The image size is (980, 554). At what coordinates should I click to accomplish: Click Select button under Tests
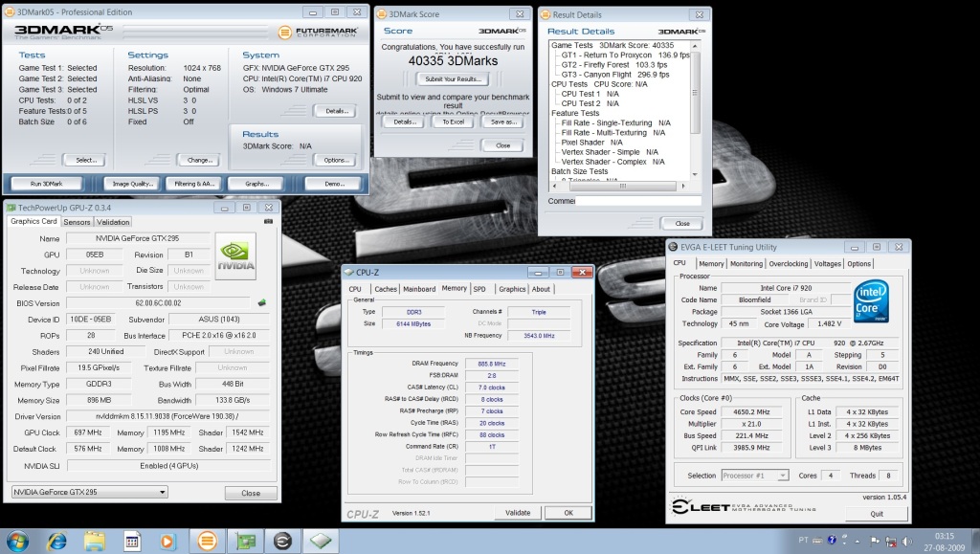pyautogui.click(x=85, y=161)
